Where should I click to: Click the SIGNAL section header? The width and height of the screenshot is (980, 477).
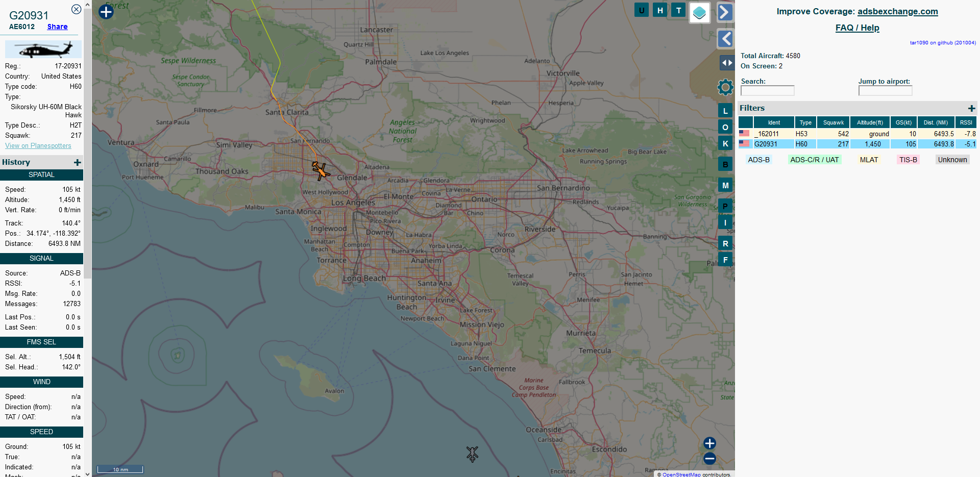[41, 258]
